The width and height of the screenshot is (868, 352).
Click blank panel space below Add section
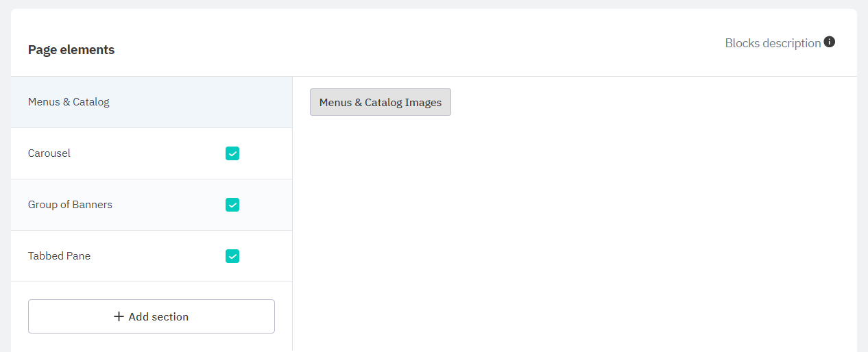point(152,344)
